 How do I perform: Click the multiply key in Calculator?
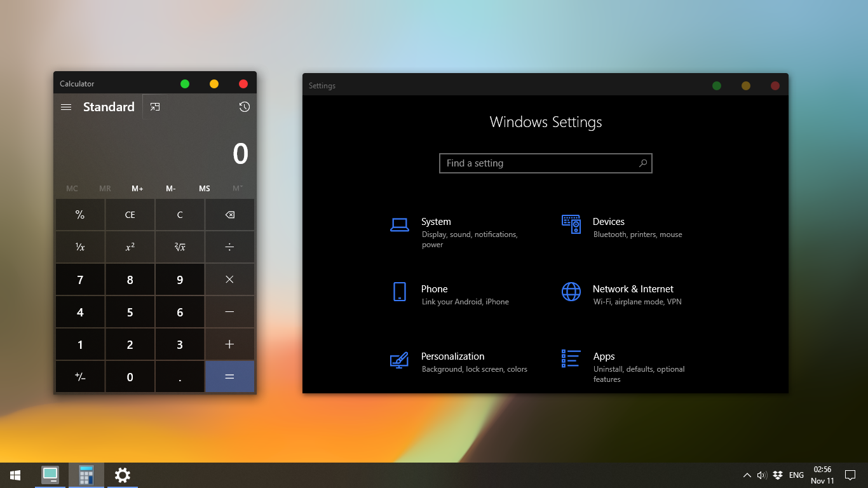coord(230,280)
